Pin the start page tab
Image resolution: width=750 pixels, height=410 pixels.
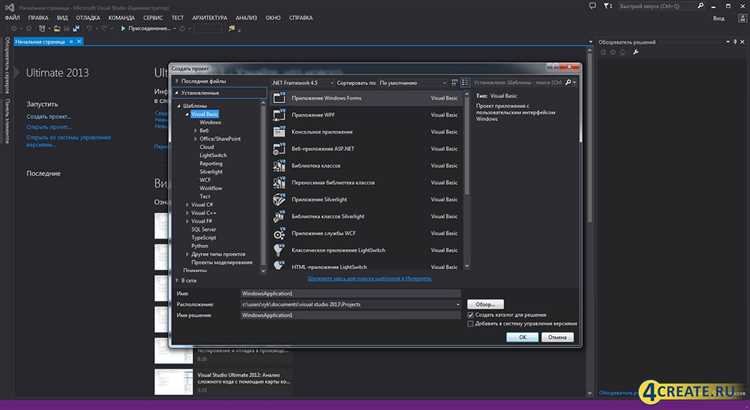[x=71, y=42]
